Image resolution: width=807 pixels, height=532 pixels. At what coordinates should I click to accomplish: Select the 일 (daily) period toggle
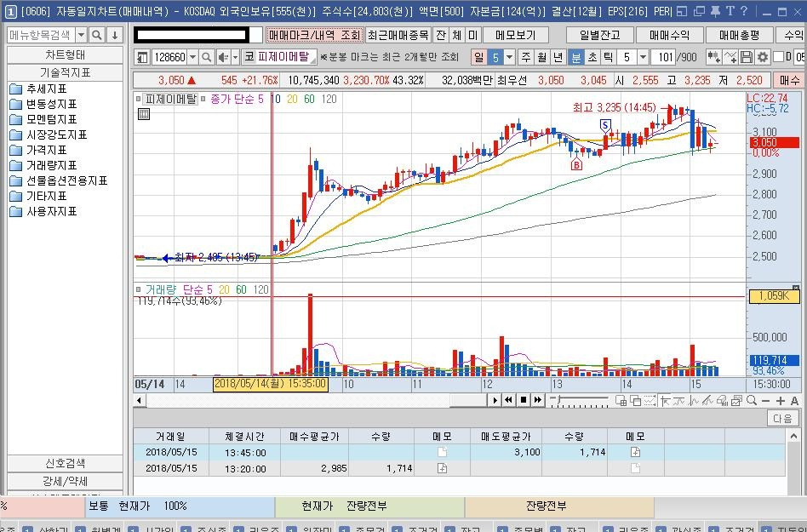click(479, 57)
